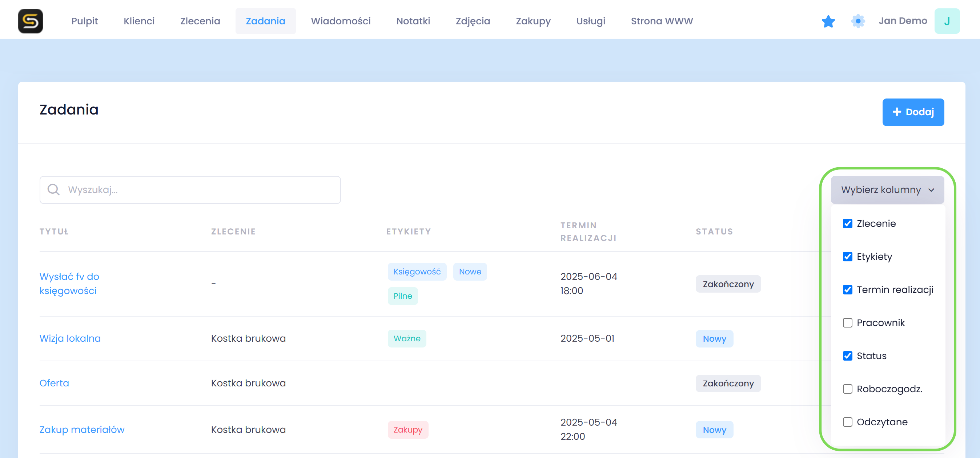
Task: Click Nowy status of Zakup materiałów
Action: tap(714, 430)
